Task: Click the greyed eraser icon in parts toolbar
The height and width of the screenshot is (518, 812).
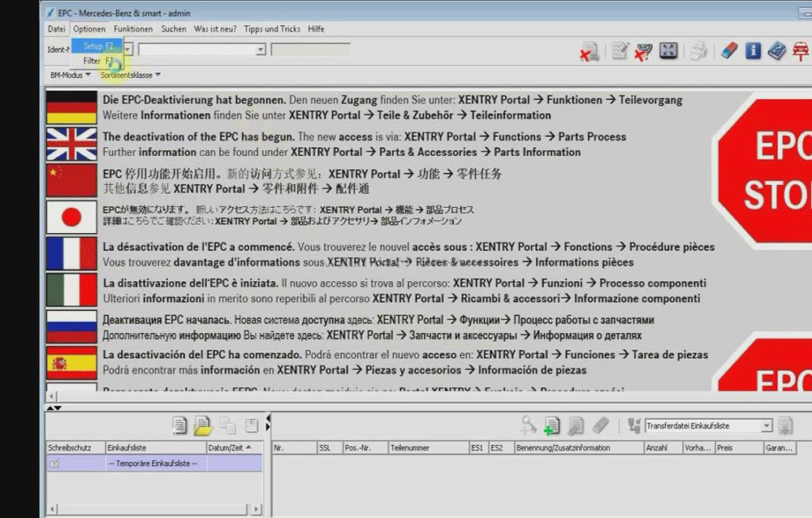Action: point(600,425)
